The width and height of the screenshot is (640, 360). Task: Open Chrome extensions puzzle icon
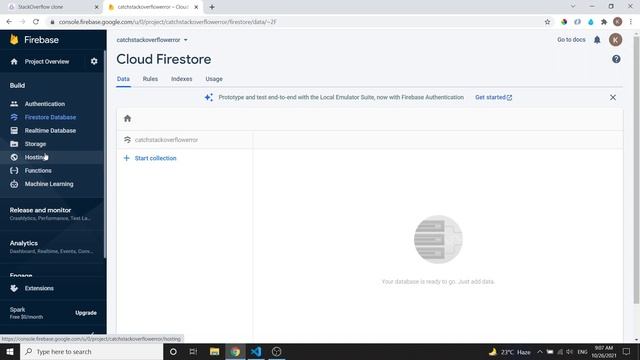pos(604,22)
